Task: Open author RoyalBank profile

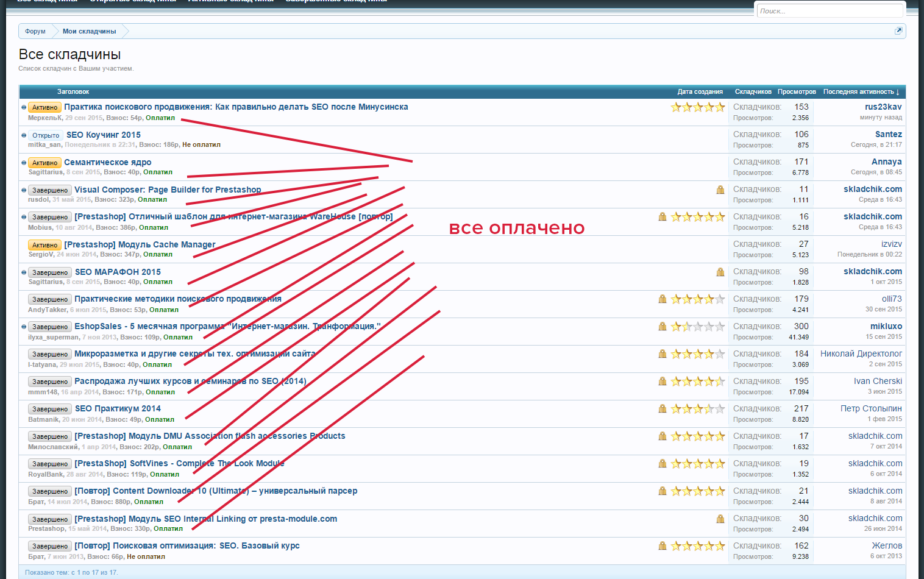Action: click(46, 474)
